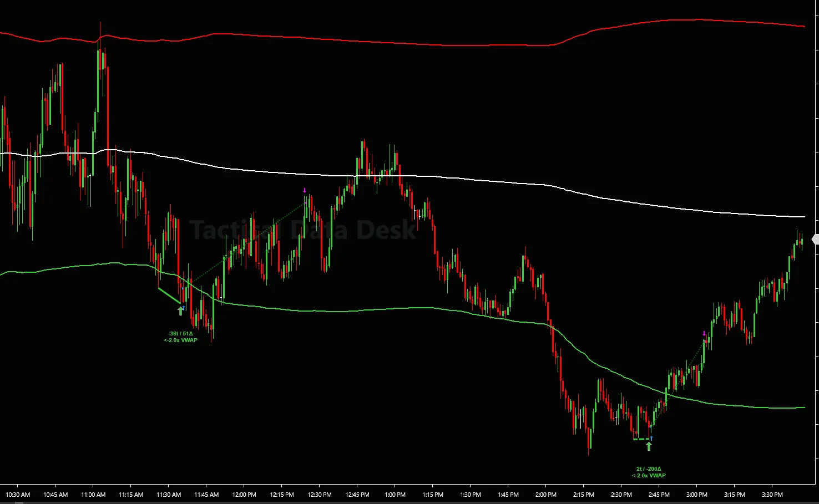Click the 2:00 PM axis label

pos(546,495)
